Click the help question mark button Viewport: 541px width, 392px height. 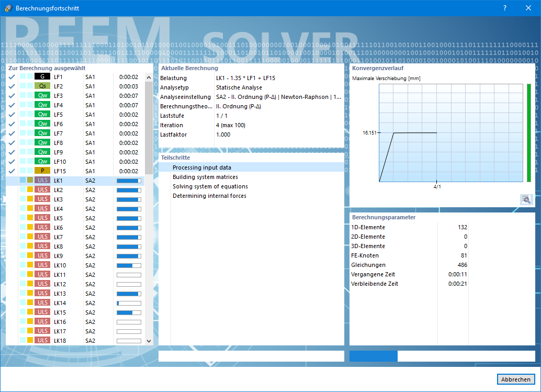[x=505, y=8]
